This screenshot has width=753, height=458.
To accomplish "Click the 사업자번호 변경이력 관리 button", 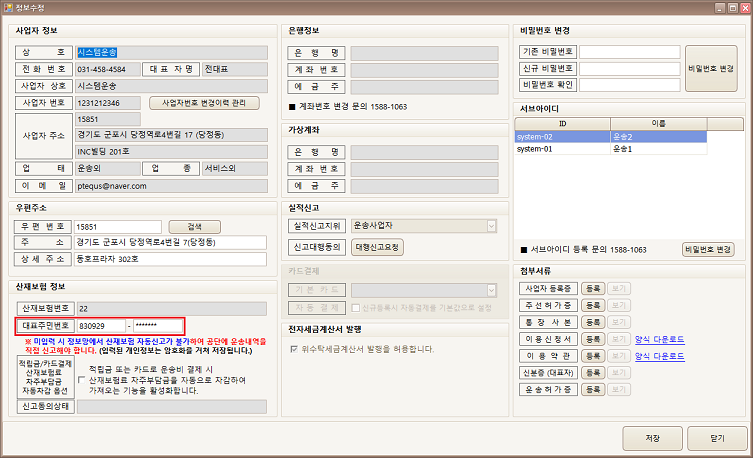I will tap(204, 103).
